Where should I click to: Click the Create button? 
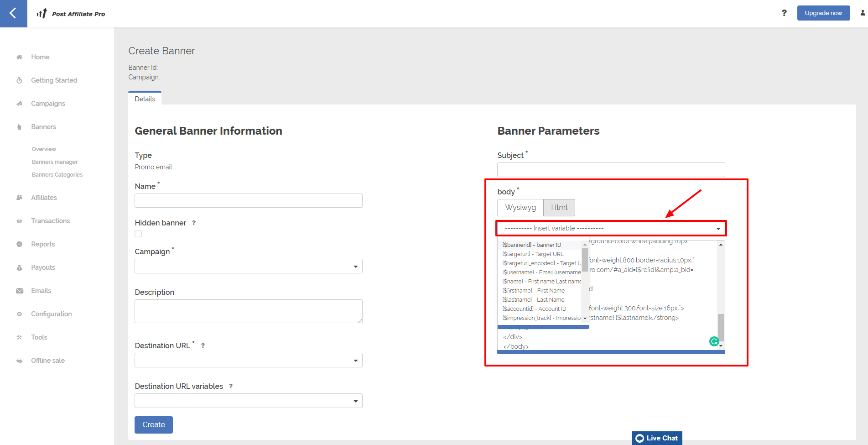(154, 425)
